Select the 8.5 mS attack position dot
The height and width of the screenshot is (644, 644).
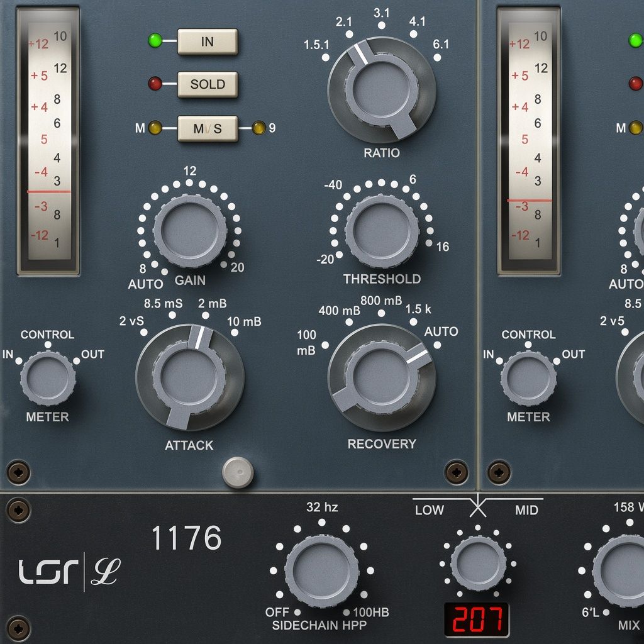click(x=172, y=315)
